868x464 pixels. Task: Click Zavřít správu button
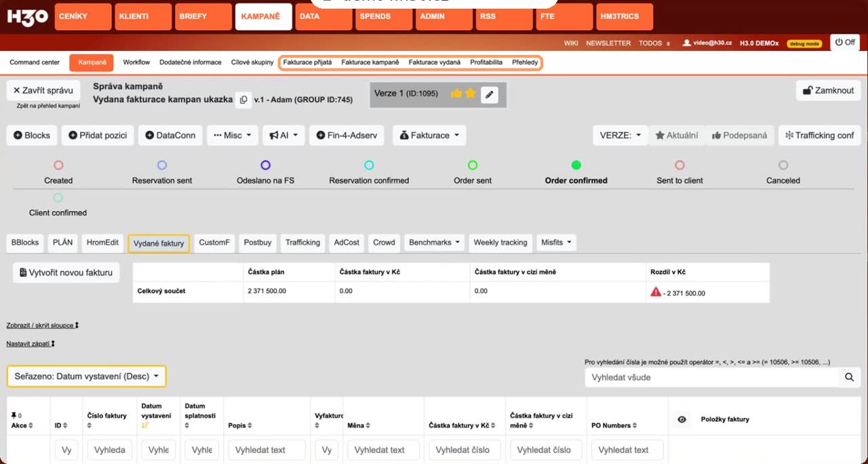pos(43,90)
